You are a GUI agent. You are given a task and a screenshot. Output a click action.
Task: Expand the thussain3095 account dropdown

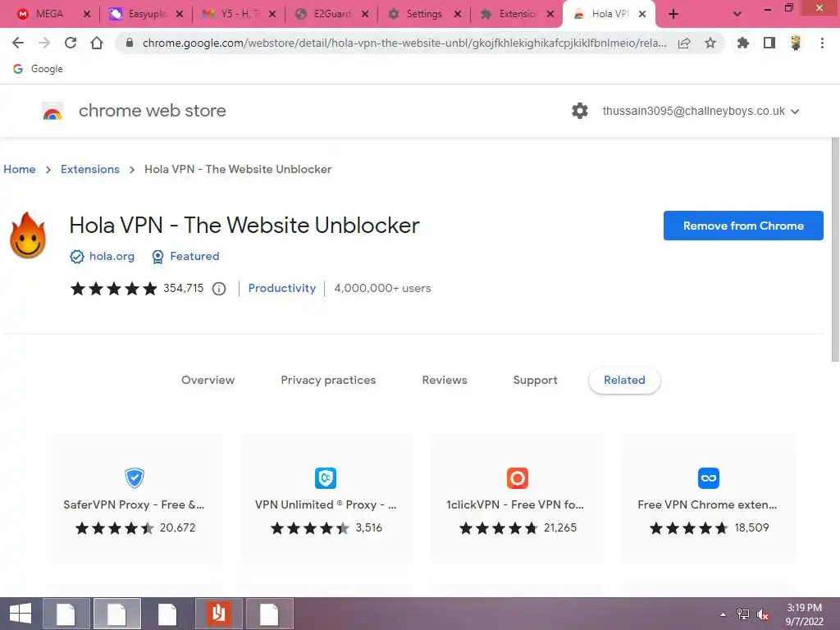pyautogui.click(x=795, y=112)
